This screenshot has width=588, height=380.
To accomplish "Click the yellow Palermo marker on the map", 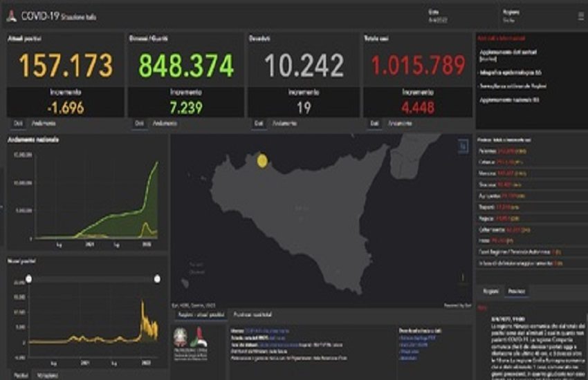I will [262, 161].
